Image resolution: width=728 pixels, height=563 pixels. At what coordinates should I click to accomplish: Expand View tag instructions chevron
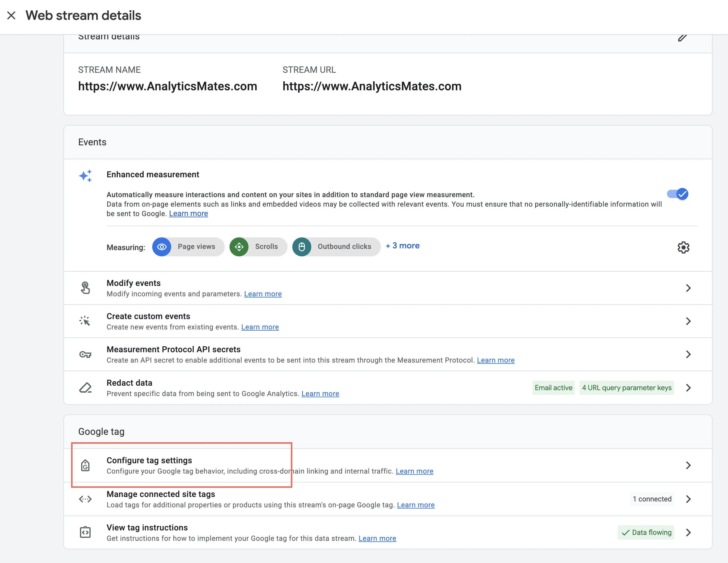(688, 532)
